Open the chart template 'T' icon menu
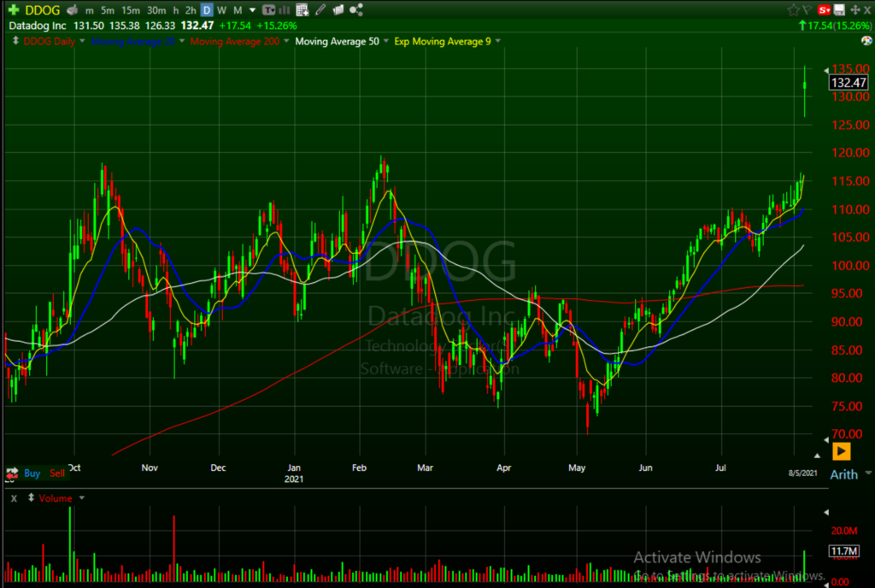875x588 pixels. click(268, 9)
